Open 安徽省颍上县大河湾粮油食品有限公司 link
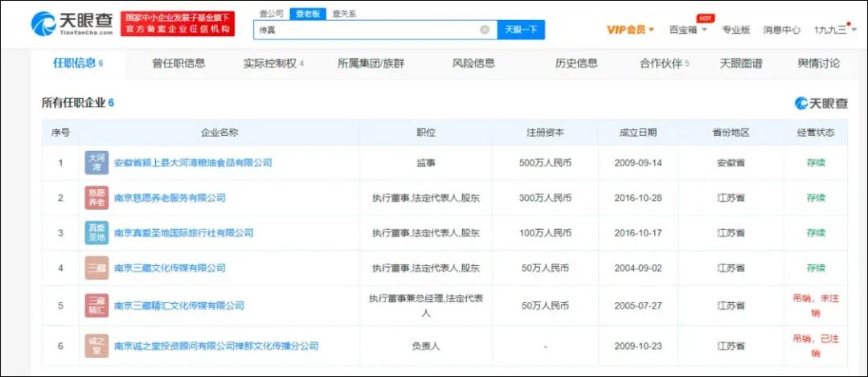Viewport: 868px width, 377px height. coord(193,163)
